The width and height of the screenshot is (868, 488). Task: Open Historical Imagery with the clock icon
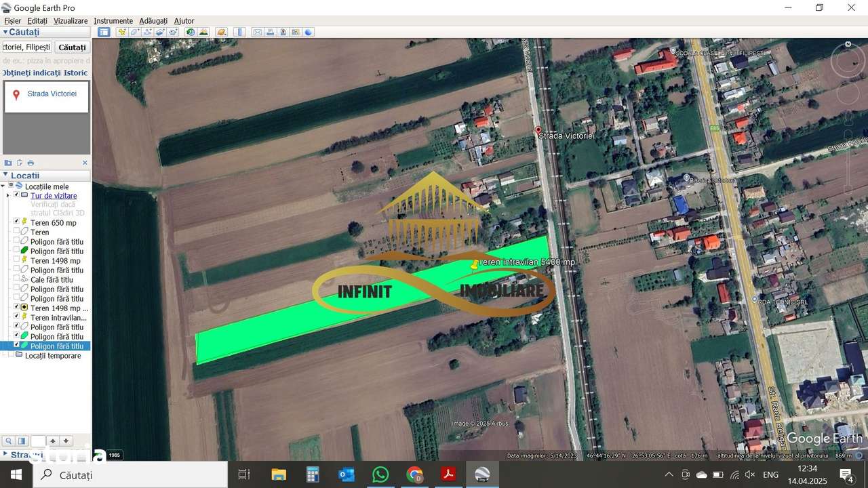pos(190,31)
